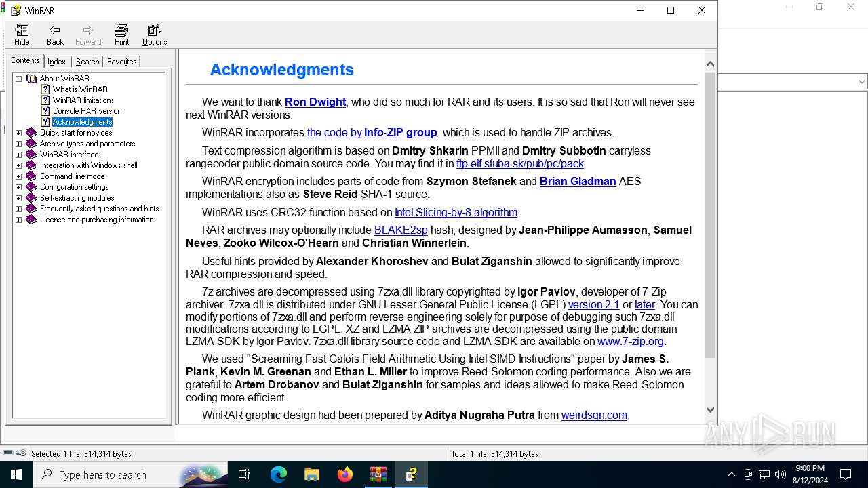Expand the WinRAR interface node
The width and height of the screenshot is (868, 488).
click(x=19, y=155)
